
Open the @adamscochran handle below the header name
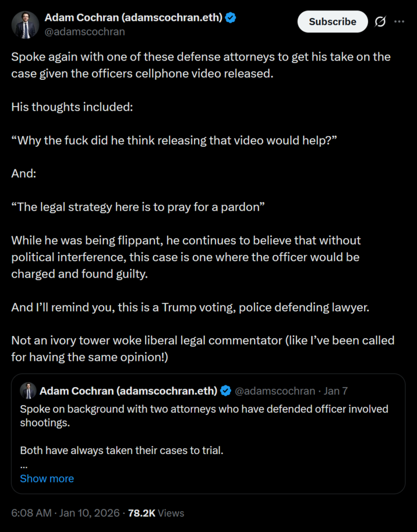click(84, 31)
